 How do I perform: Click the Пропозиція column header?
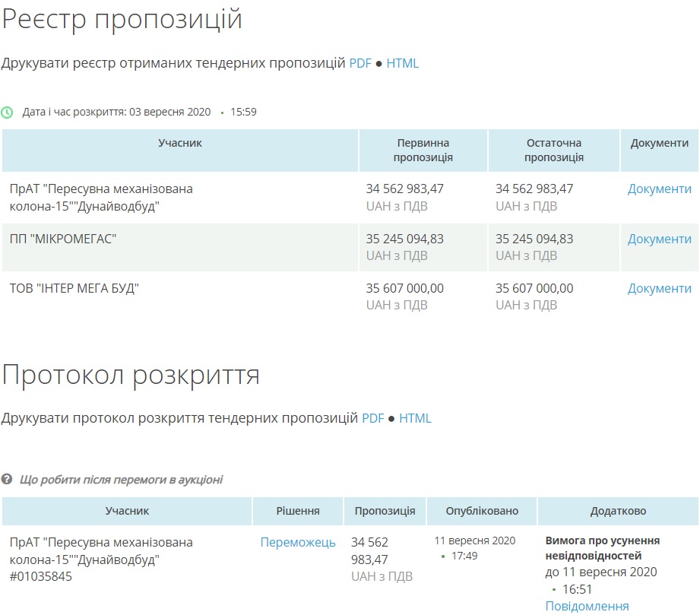click(385, 511)
